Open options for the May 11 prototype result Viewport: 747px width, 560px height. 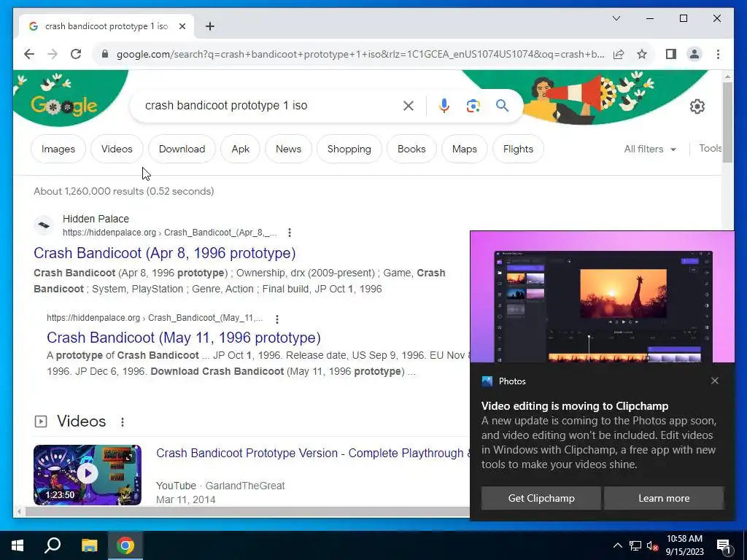(276, 318)
